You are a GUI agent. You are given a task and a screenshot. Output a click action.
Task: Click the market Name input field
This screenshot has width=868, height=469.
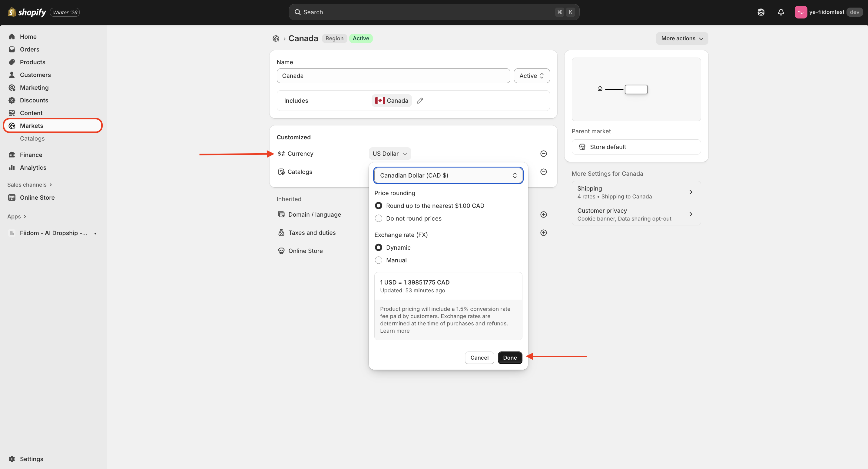pyautogui.click(x=393, y=76)
